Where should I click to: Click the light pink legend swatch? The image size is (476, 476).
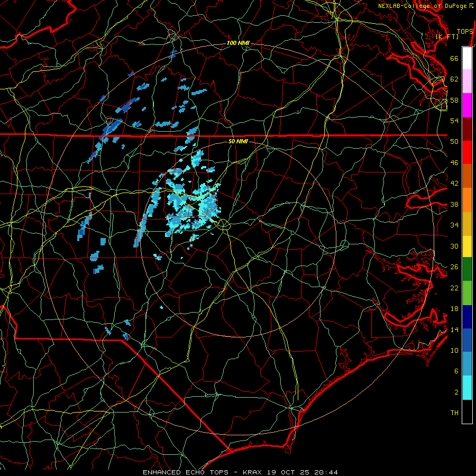point(467,81)
